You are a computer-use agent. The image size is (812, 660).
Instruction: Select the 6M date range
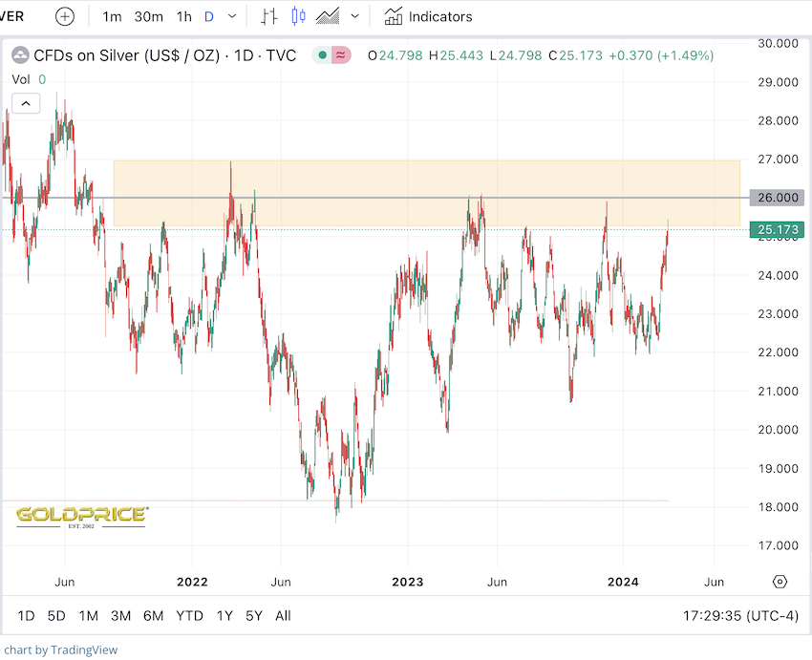[x=153, y=616]
